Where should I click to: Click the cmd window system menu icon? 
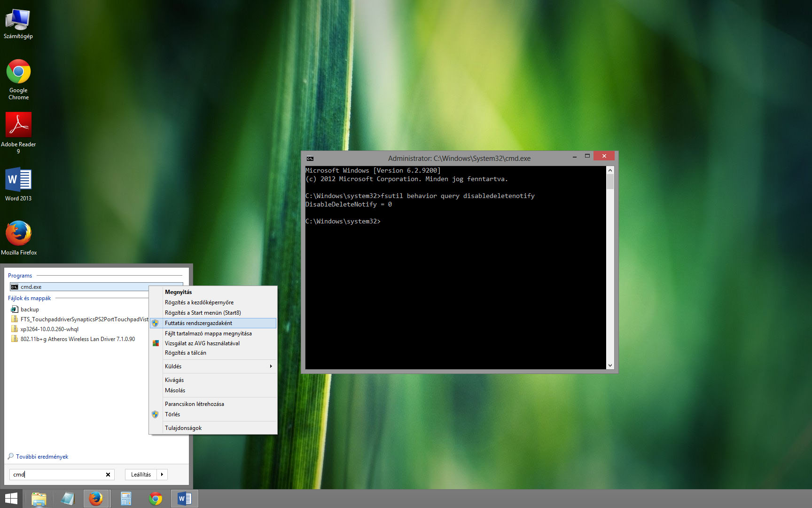coord(310,159)
